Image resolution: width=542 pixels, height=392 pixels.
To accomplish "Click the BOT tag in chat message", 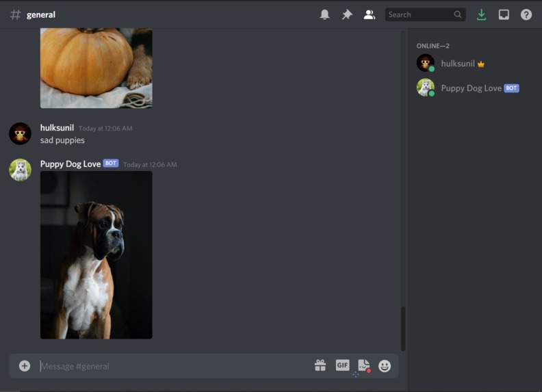I will [x=111, y=163].
